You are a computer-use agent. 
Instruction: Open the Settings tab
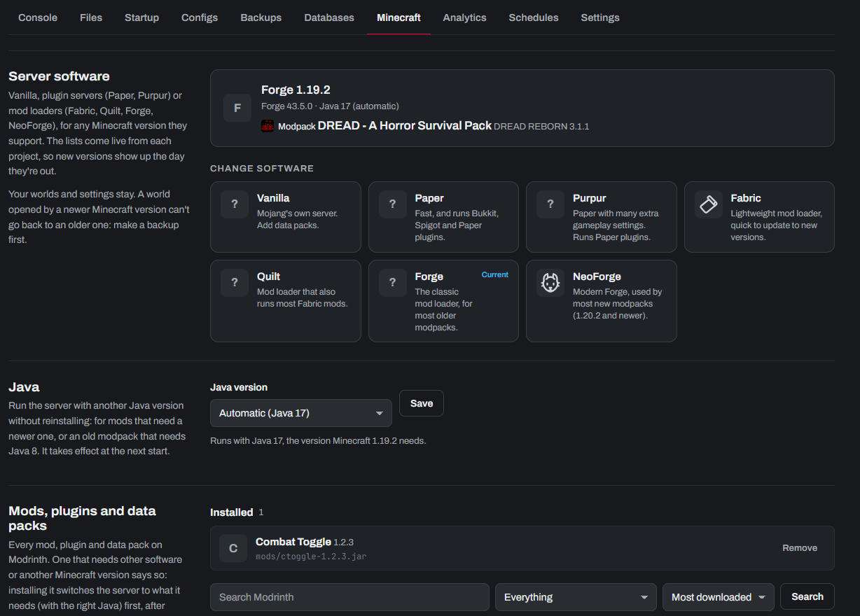point(600,17)
